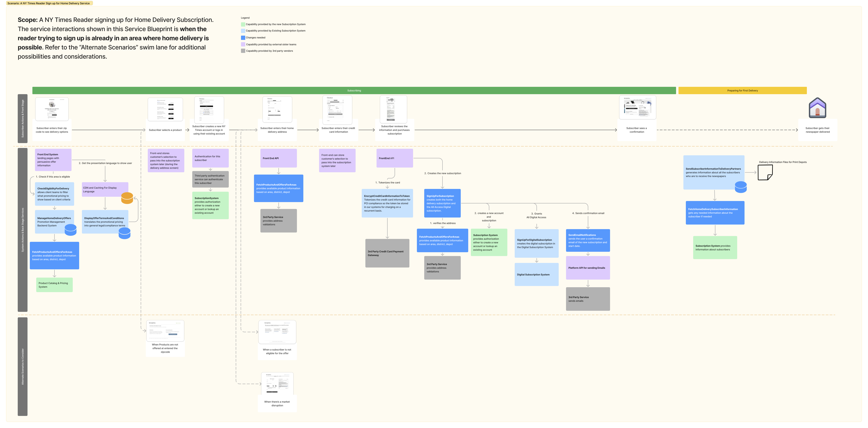
Task: Open the Subscriber sees a confirmation thumbnail
Action: 638,107
